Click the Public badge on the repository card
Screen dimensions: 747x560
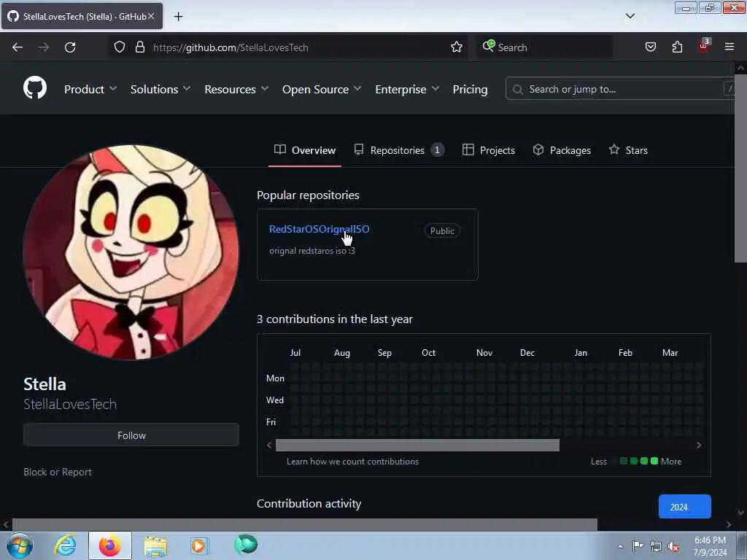pos(442,231)
